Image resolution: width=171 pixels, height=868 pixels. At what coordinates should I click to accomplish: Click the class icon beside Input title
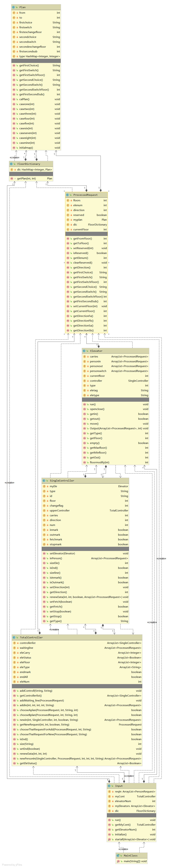point(109,786)
